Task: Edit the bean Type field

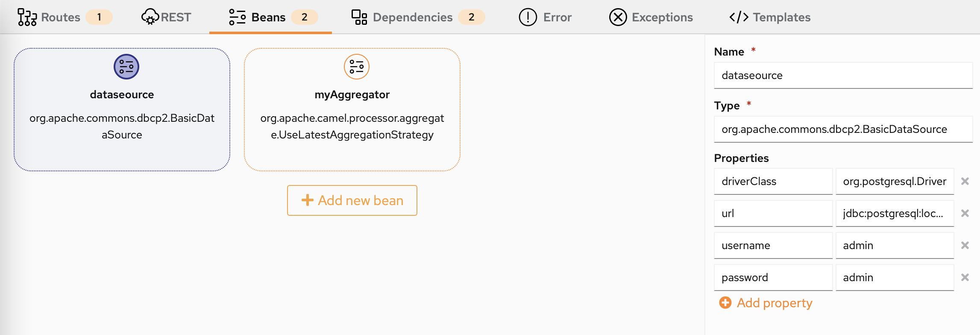Action: pos(843,129)
